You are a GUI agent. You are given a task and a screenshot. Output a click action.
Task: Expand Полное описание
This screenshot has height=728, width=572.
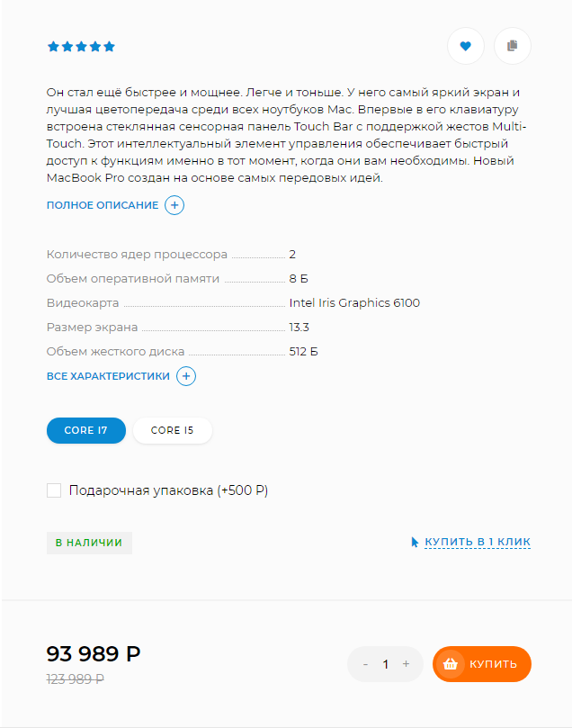[x=103, y=205]
